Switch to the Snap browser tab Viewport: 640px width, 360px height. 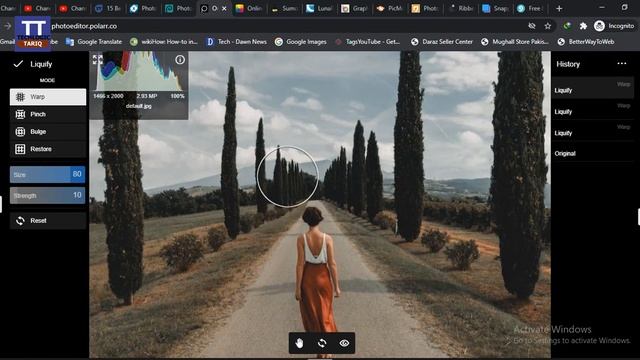[496, 8]
